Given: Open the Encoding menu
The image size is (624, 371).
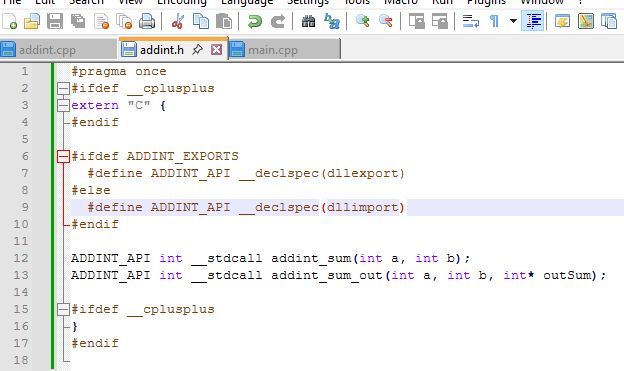Looking at the screenshot, I should [182, 2].
